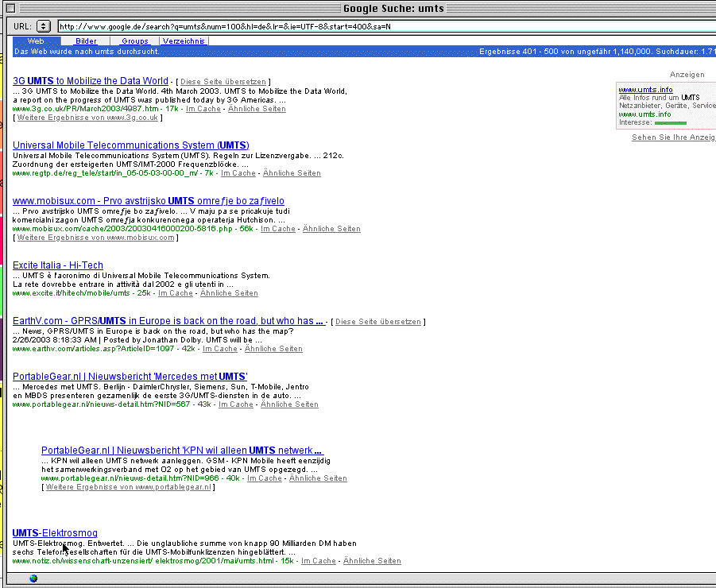Click the globe icon in status bar
Image resolution: width=716 pixels, height=588 pixels.
pos(33,578)
